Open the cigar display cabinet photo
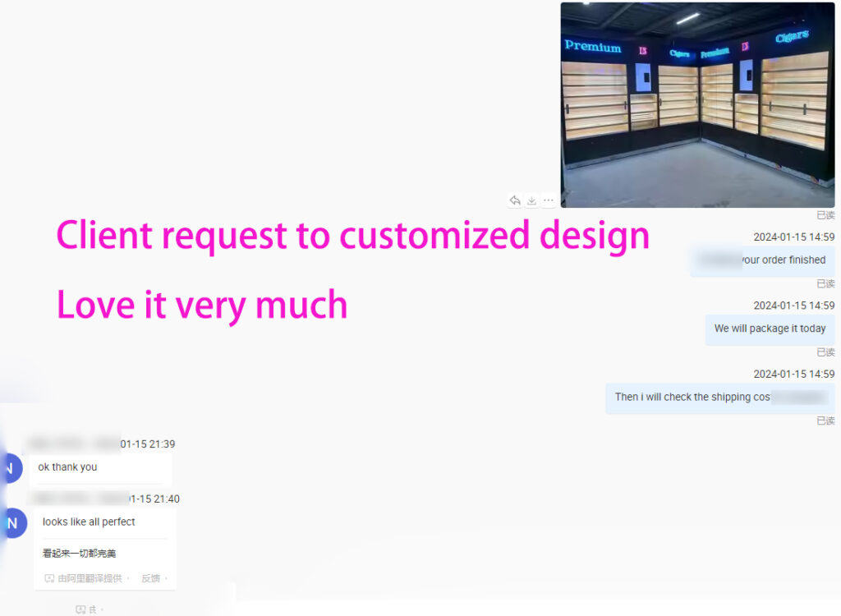 pyautogui.click(x=697, y=105)
